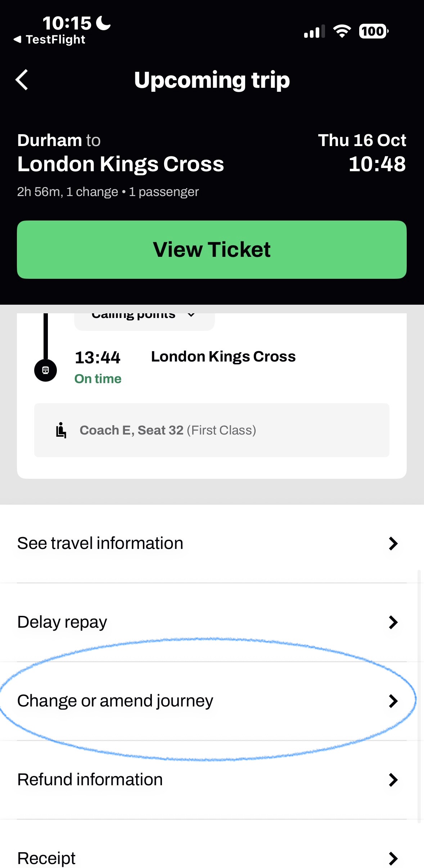Viewport: 424px width, 868px height.
Task: Tap the Refund information chevron
Action: [x=393, y=780]
